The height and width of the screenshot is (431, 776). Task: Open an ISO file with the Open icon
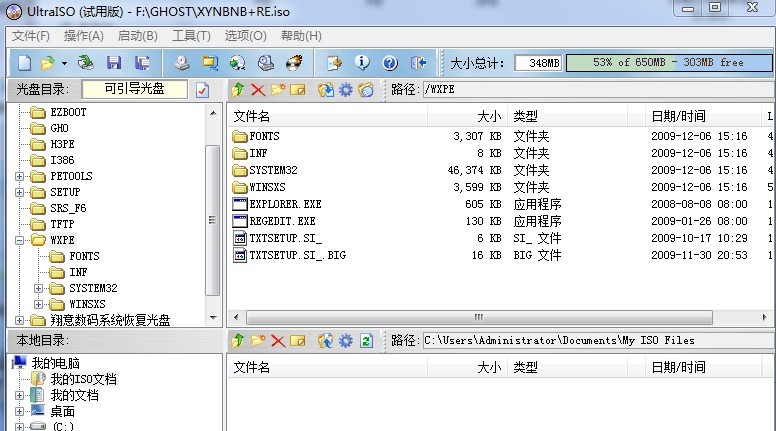pos(48,63)
